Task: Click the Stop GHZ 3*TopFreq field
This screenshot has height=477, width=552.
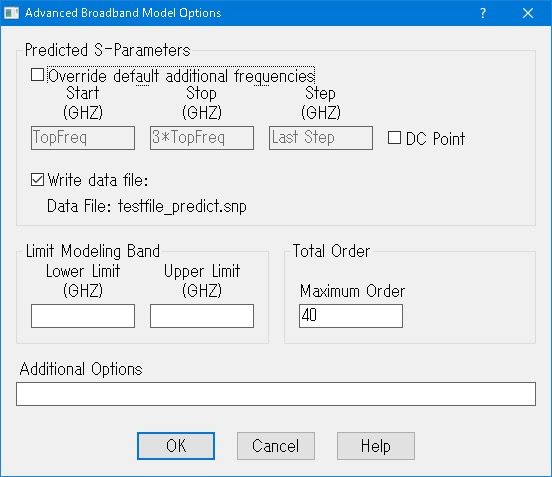Action: coord(202,138)
